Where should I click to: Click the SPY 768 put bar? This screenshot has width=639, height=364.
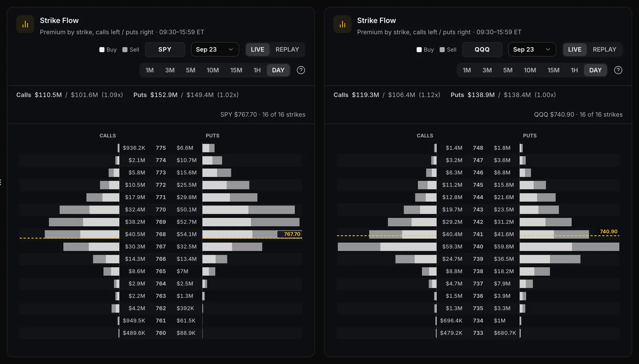(252, 234)
